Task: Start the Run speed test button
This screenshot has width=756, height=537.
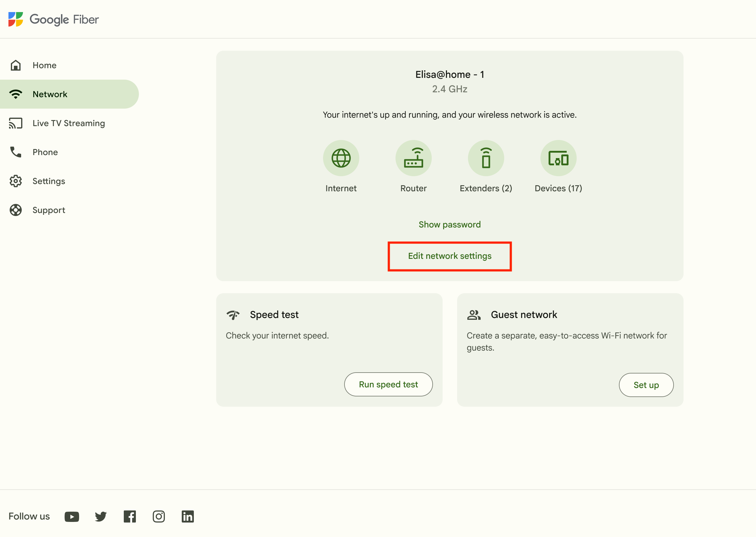Action: (389, 385)
